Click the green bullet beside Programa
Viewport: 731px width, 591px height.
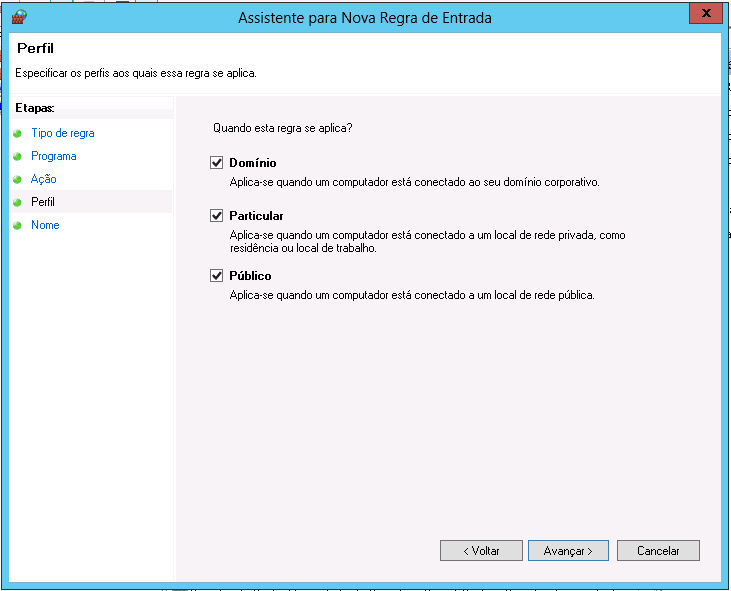17,156
